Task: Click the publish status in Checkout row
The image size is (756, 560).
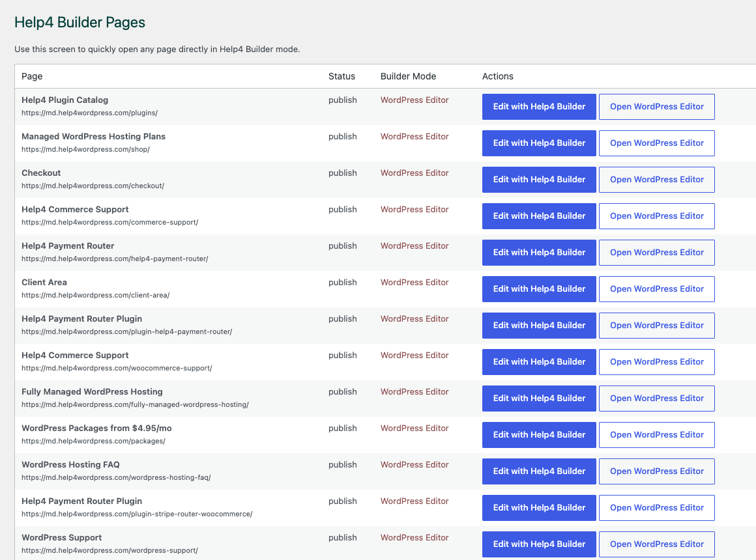Action: pos(343,173)
